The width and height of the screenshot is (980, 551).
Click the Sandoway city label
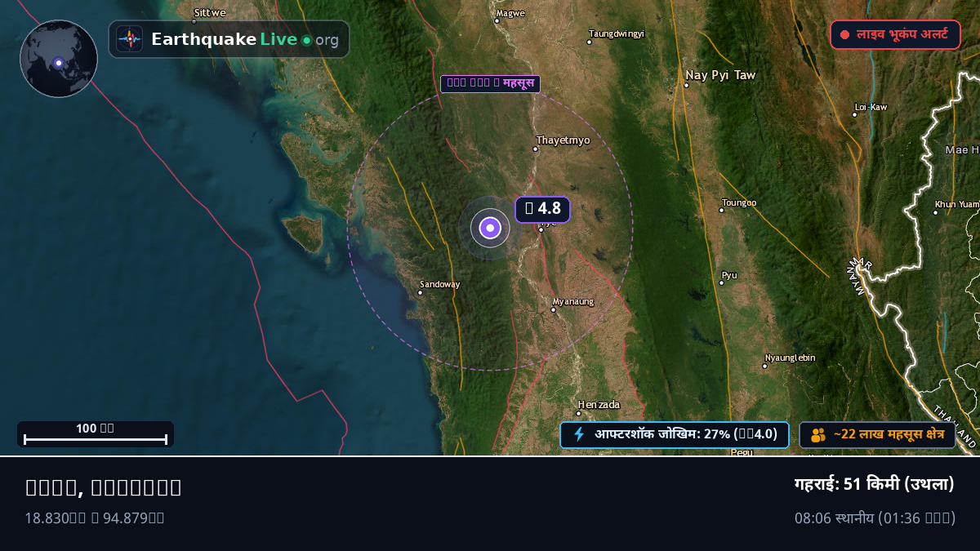439,285
